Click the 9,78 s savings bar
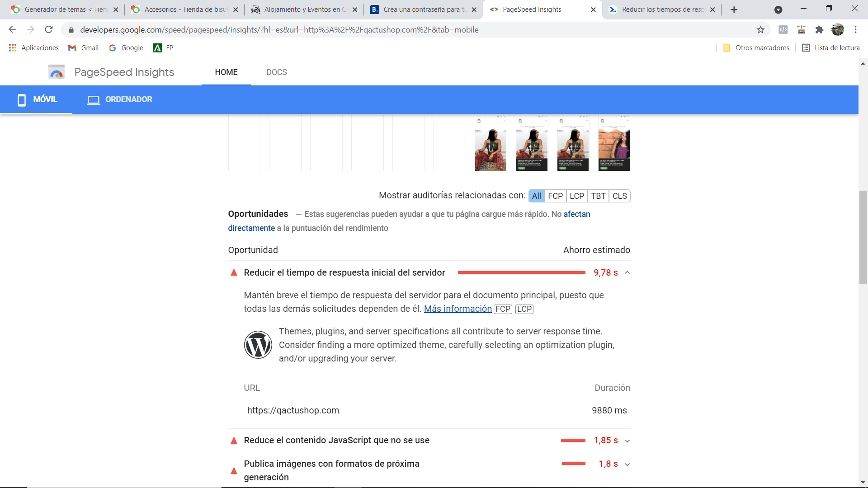 point(521,272)
